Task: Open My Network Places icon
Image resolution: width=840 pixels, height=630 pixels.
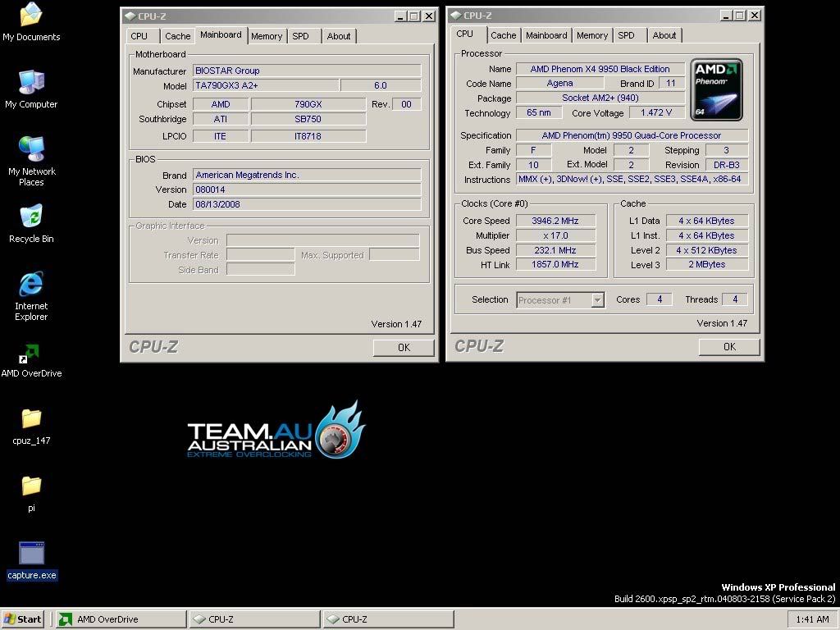Action: coord(31,161)
